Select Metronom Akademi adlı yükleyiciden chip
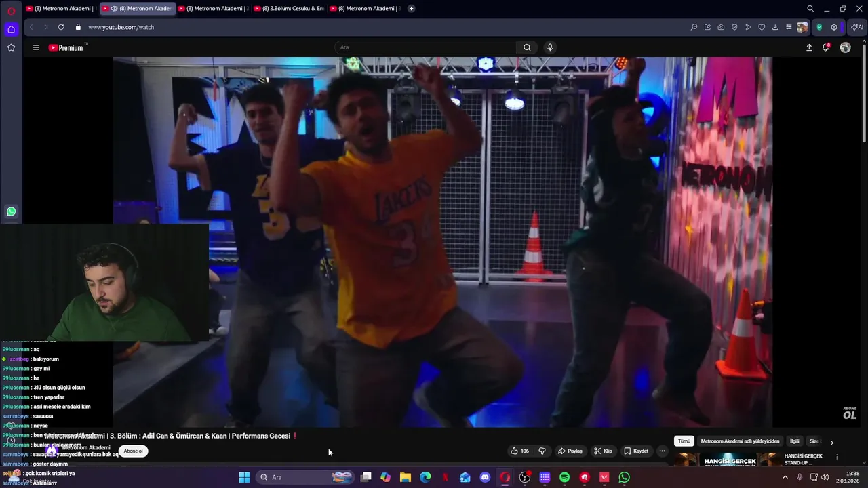 740,441
